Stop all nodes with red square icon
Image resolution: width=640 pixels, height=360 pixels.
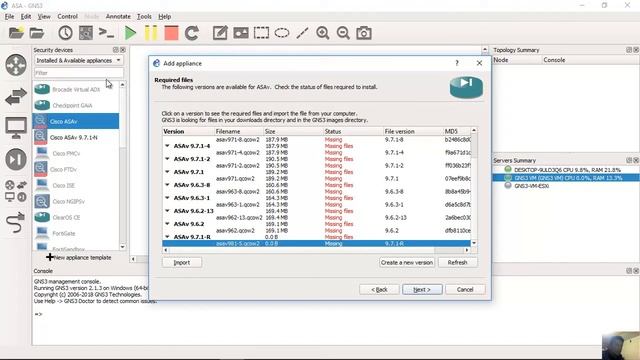click(171, 33)
